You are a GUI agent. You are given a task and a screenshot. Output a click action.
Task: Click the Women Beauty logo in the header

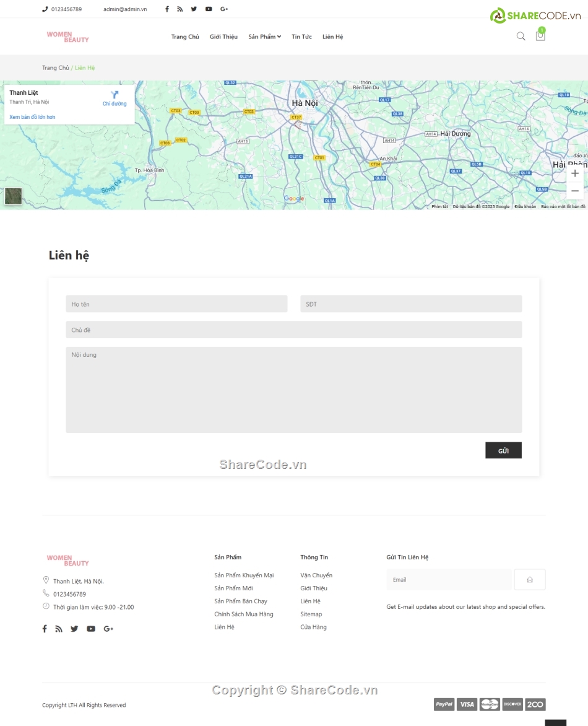pyautogui.click(x=67, y=37)
